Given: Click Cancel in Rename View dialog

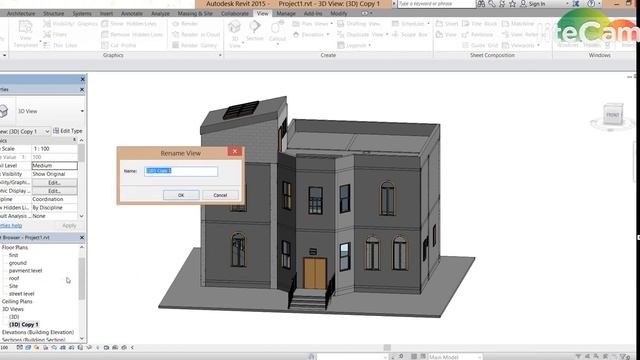Looking at the screenshot, I should [x=220, y=195].
